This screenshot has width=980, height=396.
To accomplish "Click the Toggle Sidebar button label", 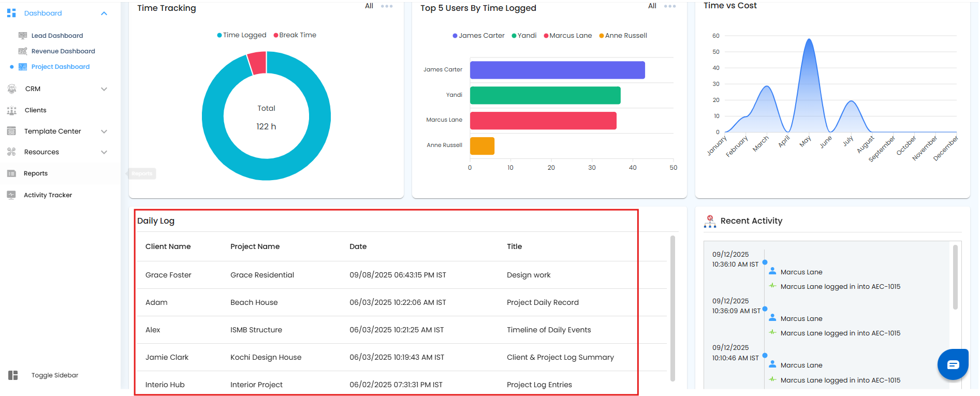I will coord(55,375).
